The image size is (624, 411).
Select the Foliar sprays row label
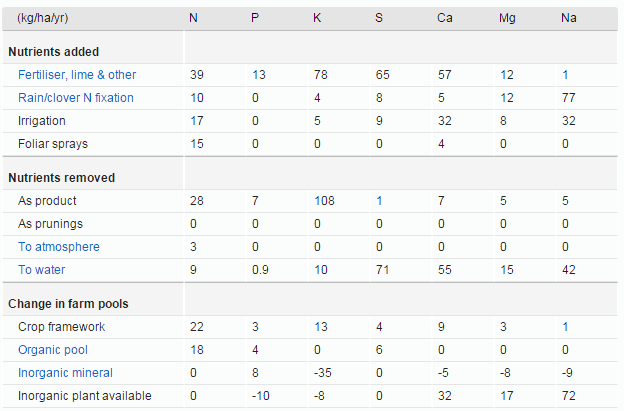(52, 144)
